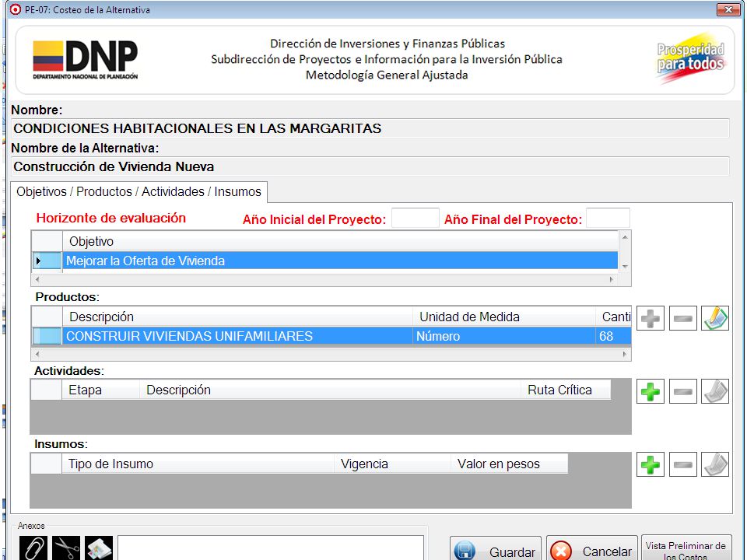The height and width of the screenshot is (560, 747).
Task: Click the edit insumo icon
Action: pyautogui.click(x=715, y=464)
